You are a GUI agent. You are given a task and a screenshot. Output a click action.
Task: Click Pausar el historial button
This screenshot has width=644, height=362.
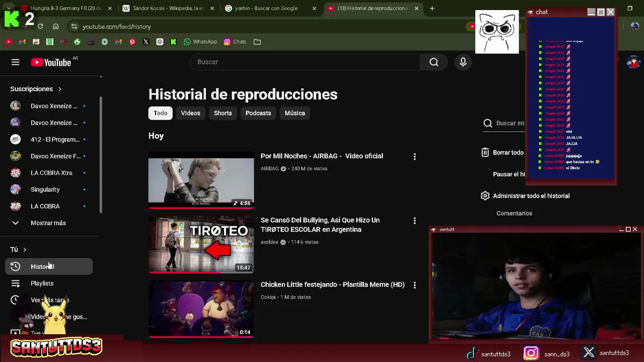[509, 174]
